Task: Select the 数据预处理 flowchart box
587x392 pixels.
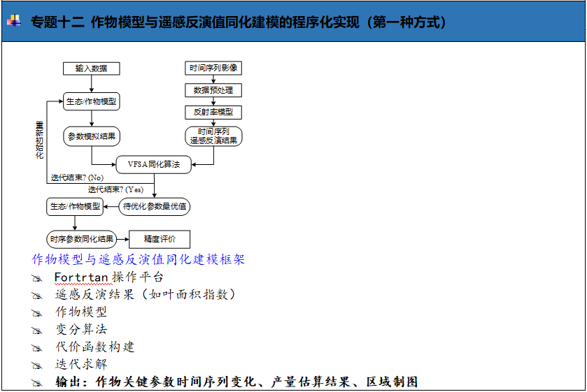Action: (x=213, y=90)
